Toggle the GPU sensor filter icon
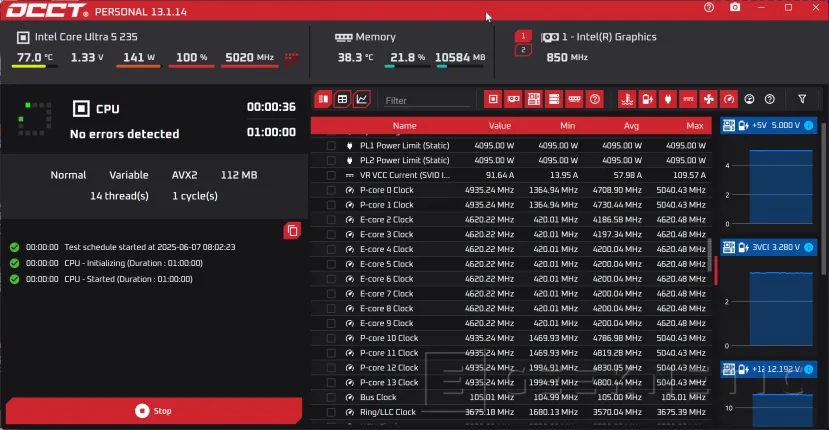This screenshot has height=430, width=829. tap(513, 99)
